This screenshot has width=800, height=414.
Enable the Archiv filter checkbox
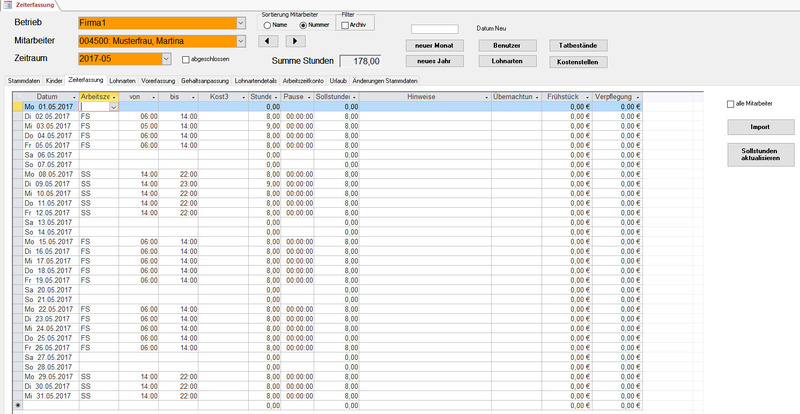345,25
